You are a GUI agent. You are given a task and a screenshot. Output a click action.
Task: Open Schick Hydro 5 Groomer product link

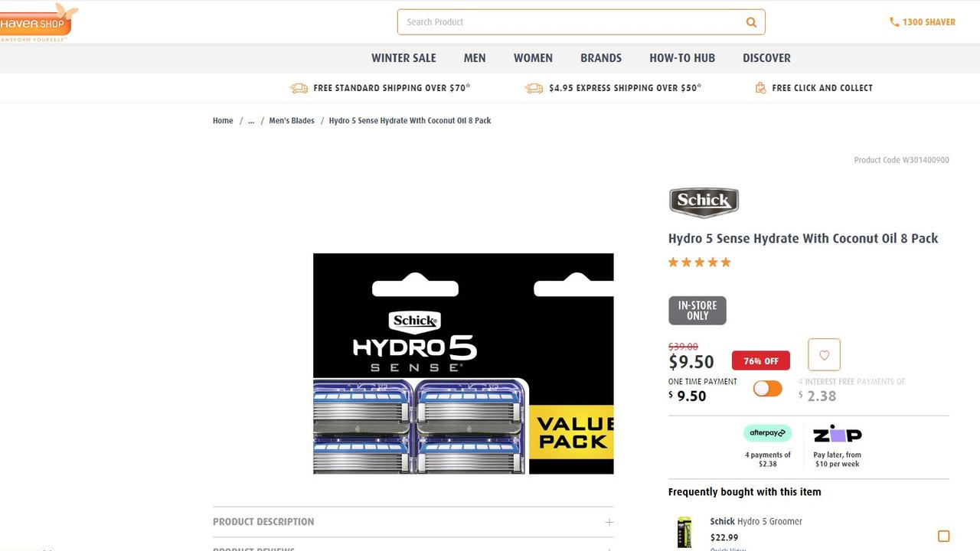(756, 522)
